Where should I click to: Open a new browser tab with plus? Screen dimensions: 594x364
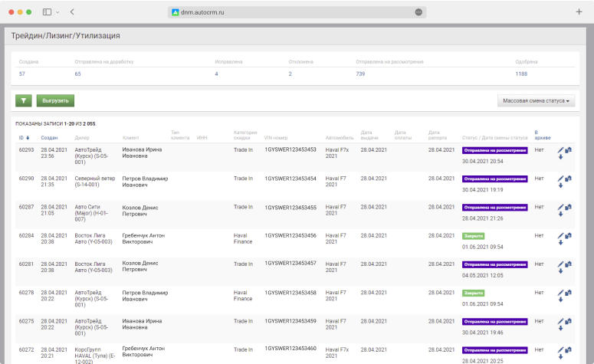(x=579, y=12)
